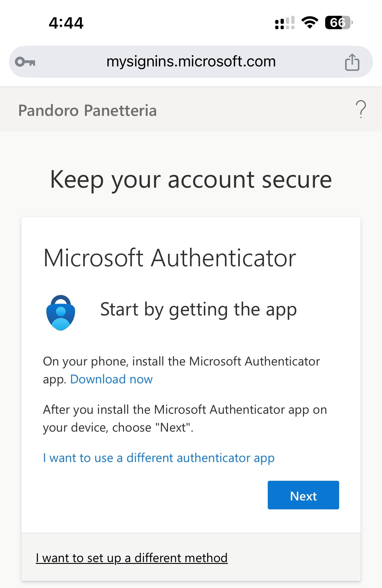
Task: Tap the Microsoft Authenticator lock logo
Action: 61,313
